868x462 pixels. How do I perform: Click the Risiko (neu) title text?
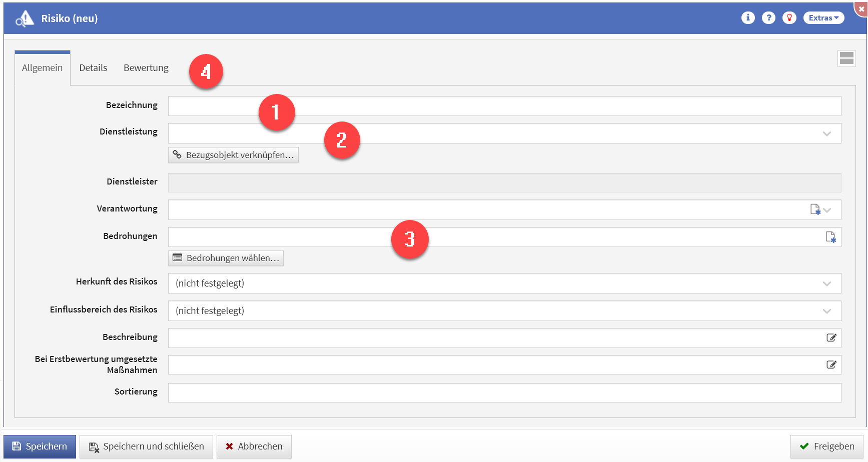pos(70,18)
